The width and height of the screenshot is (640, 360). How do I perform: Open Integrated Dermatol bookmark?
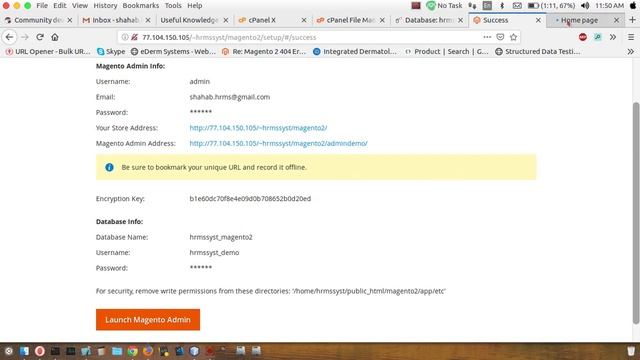pyautogui.click(x=355, y=51)
